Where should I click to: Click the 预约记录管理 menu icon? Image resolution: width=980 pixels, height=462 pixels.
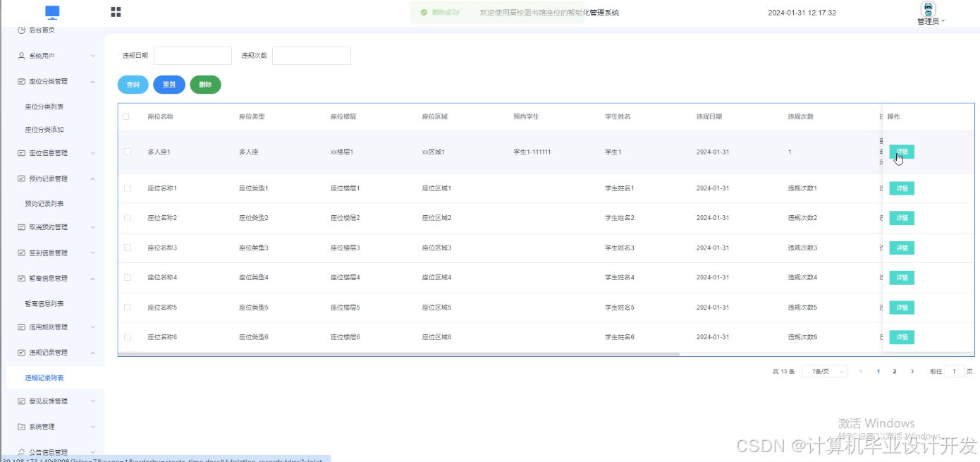[21, 178]
